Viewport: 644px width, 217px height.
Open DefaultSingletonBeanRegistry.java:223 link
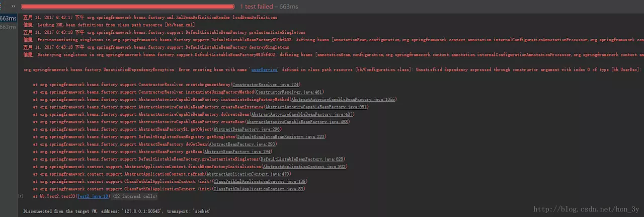[281, 137]
